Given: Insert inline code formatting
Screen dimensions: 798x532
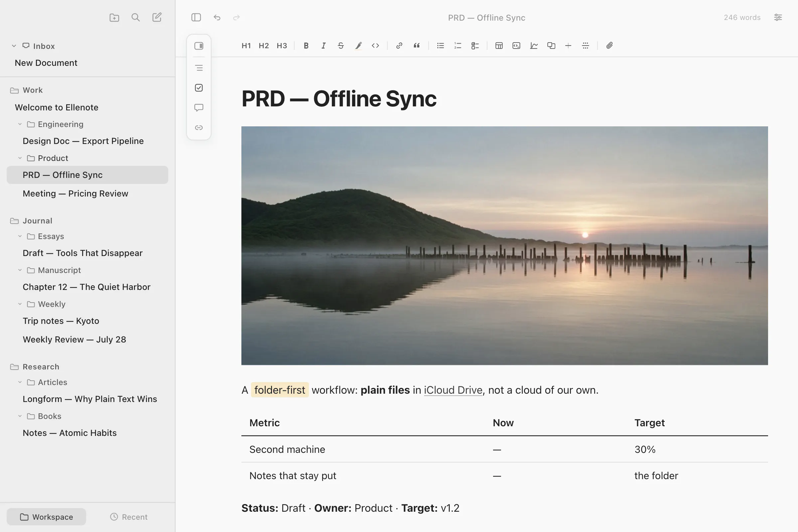Looking at the screenshot, I should (x=375, y=46).
